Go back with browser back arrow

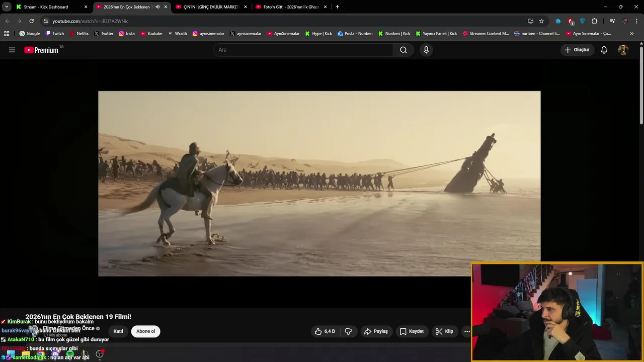click(7, 21)
